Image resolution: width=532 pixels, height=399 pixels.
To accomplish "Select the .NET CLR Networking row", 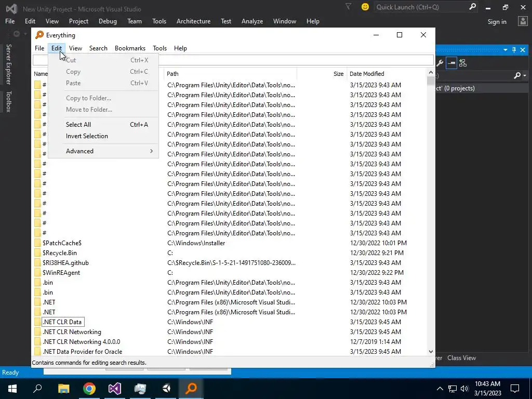I will click(230, 332).
